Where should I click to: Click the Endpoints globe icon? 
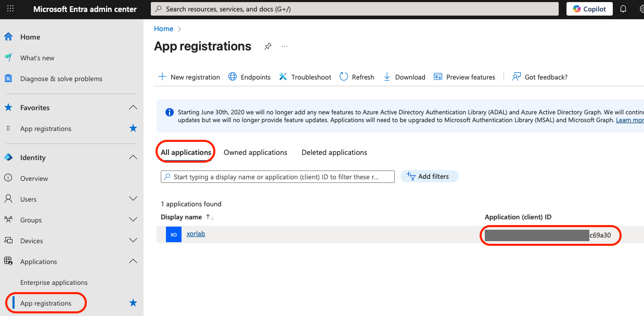pyautogui.click(x=233, y=77)
